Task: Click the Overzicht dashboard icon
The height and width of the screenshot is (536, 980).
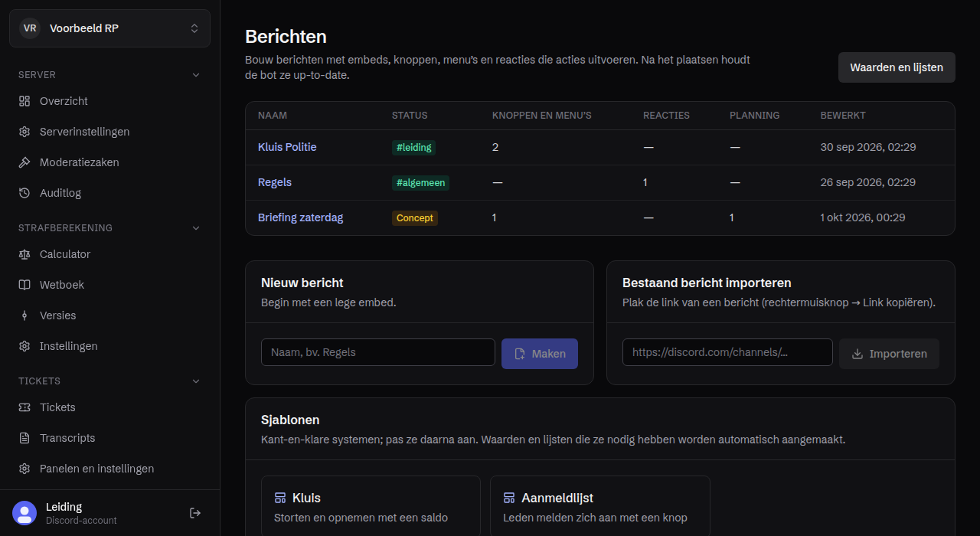Action: click(24, 101)
